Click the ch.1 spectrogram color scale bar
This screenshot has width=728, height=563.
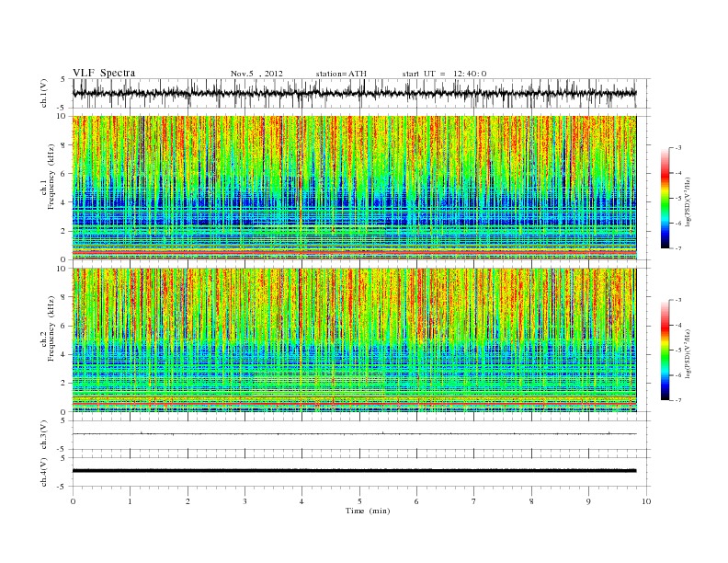click(665, 199)
